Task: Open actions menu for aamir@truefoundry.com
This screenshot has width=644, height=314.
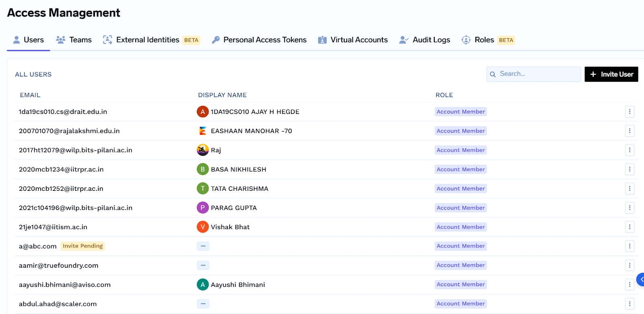Action: coord(630,265)
